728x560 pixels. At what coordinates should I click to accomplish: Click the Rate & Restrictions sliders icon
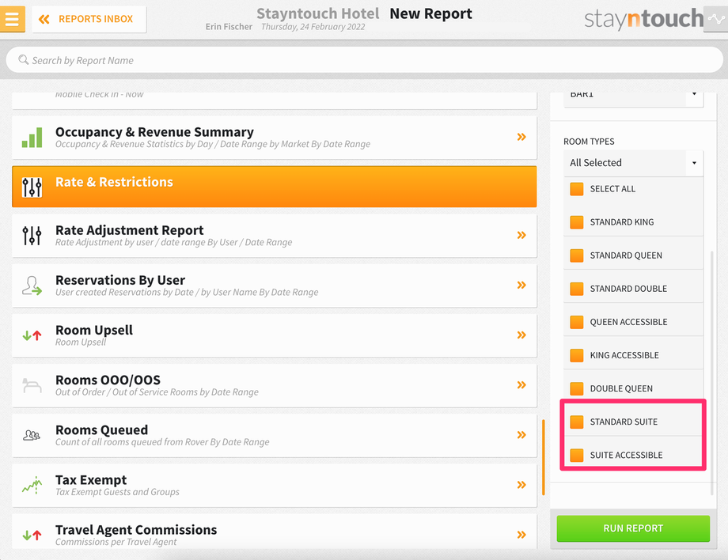point(32,187)
